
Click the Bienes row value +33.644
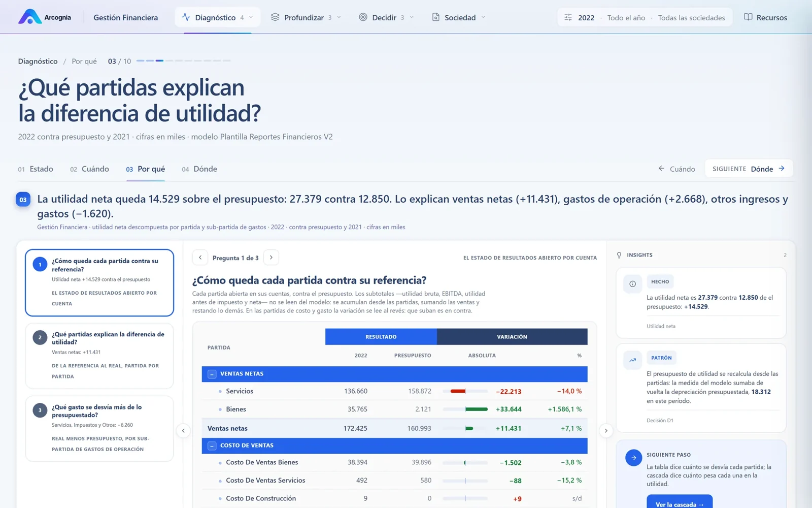coord(509,409)
